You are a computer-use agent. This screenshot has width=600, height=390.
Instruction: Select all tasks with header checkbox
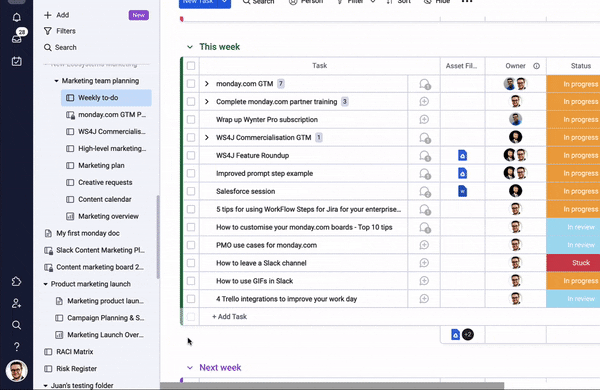(191, 66)
